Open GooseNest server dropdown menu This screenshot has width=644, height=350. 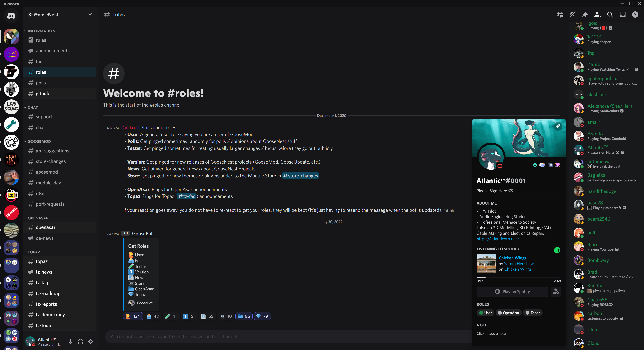[90, 14]
